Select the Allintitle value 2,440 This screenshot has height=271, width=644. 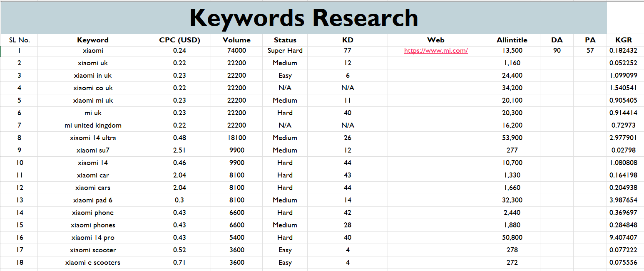(512, 213)
